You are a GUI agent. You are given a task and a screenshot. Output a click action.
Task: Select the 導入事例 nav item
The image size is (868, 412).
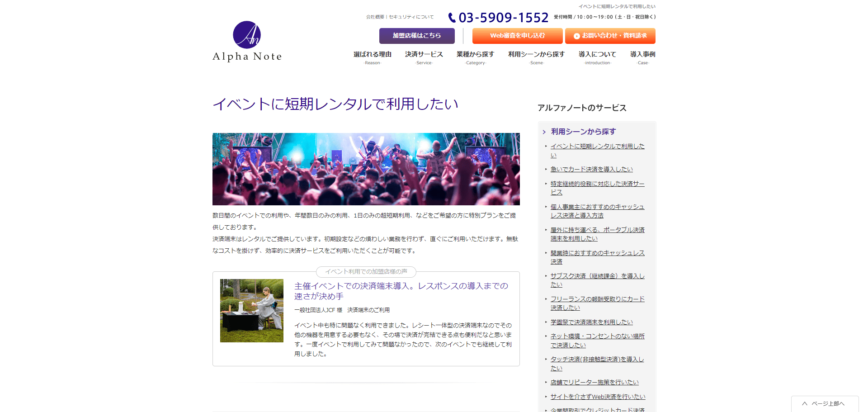(x=642, y=54)
